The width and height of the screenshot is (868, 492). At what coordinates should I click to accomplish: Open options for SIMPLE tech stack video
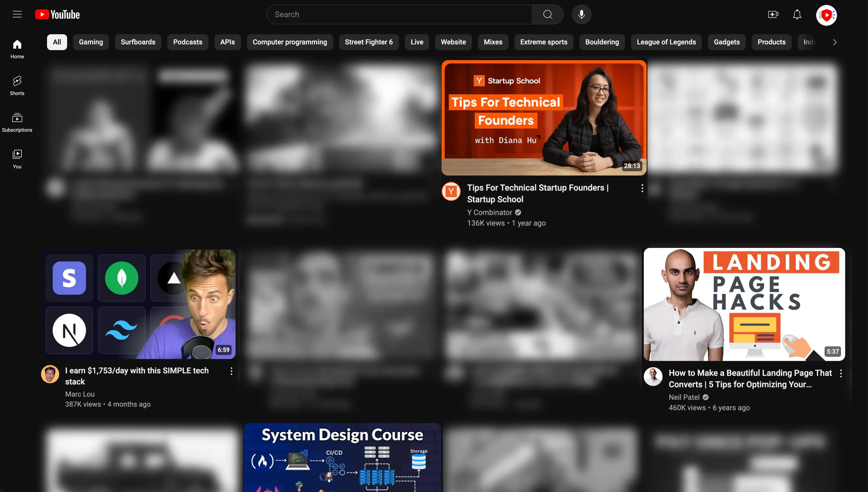point(231,371)
